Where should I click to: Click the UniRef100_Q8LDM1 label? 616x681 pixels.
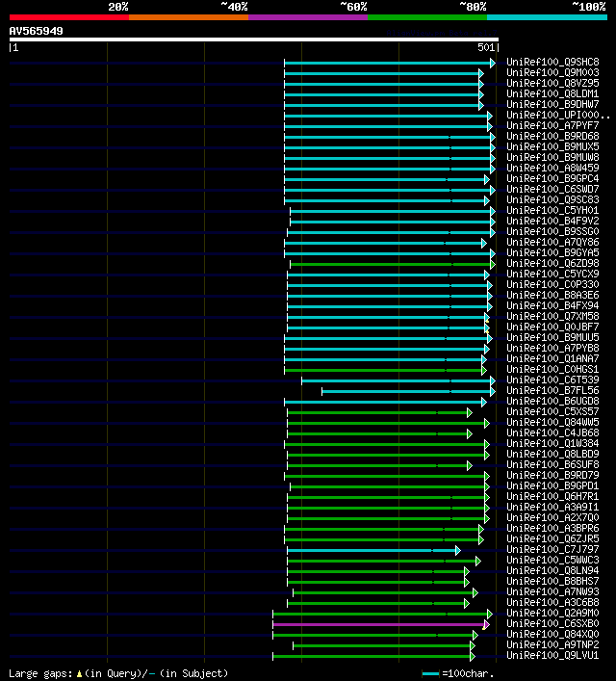pos(552,93)
